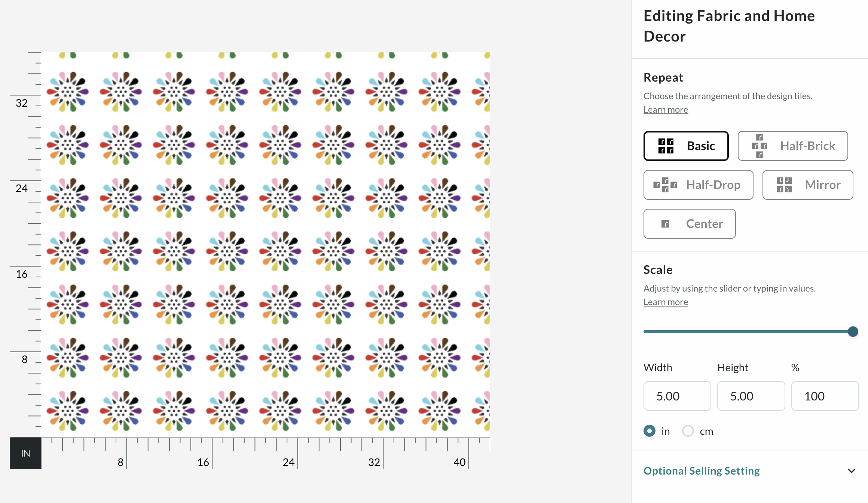Click Learn more under Scale

pyautogui.click(x=666, y=302)
